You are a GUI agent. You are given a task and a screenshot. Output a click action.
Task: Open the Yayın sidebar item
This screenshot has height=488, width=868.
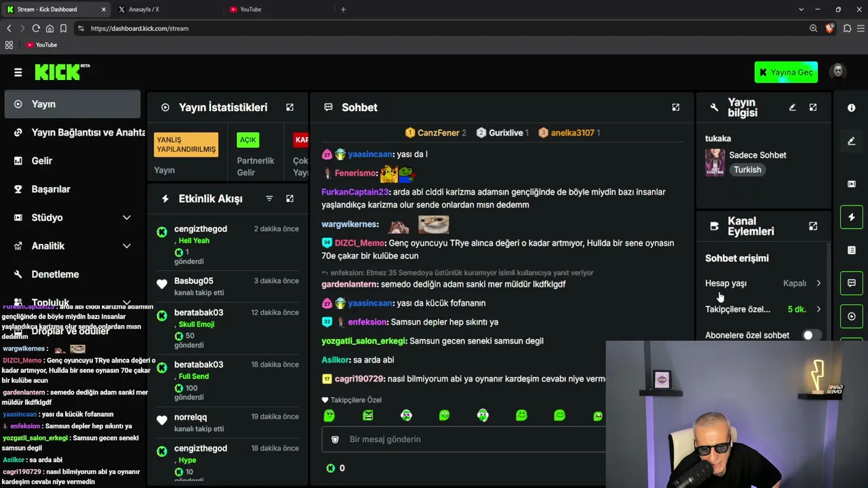pyautogui.click(x=73, y=104)
